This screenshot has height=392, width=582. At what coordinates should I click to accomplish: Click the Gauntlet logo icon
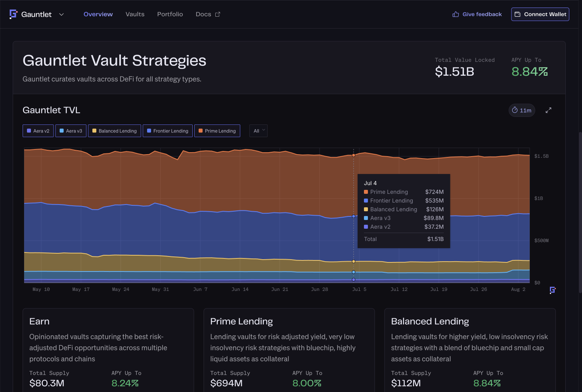[x=13, y=14]
